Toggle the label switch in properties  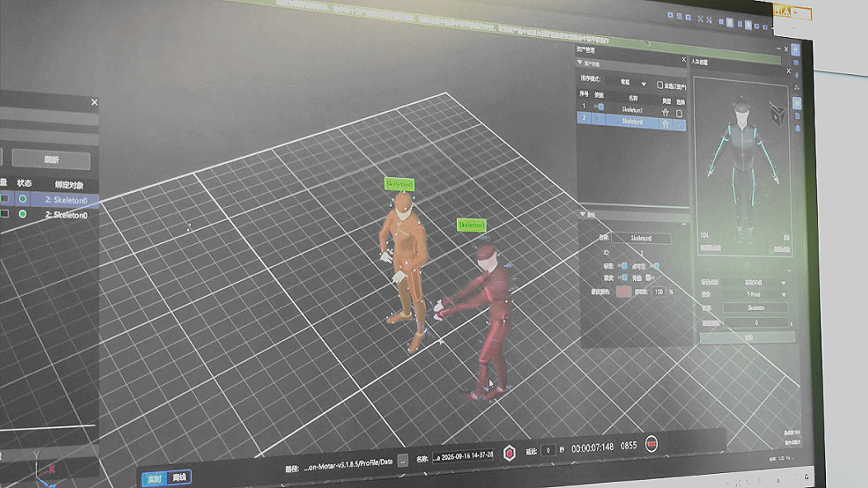(x=623, y=266)
